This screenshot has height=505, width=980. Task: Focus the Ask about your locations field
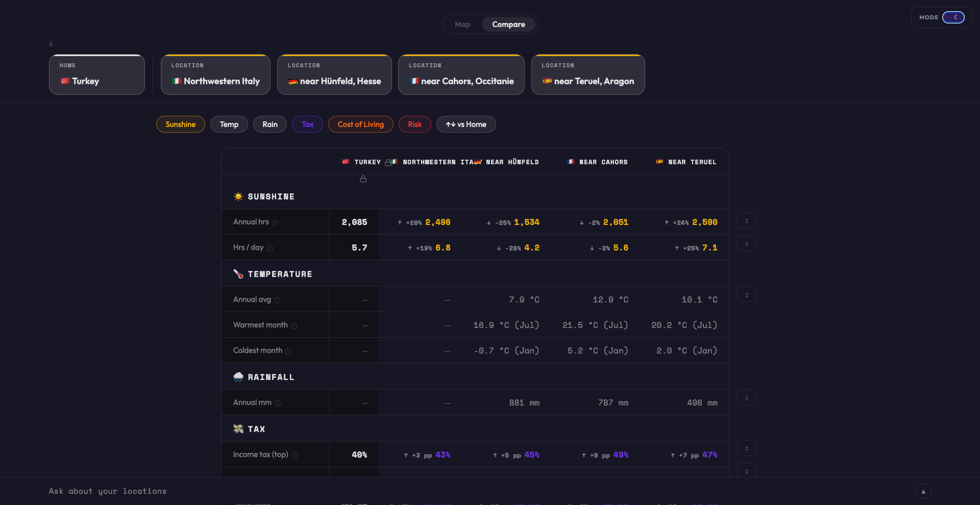(459, 491)
